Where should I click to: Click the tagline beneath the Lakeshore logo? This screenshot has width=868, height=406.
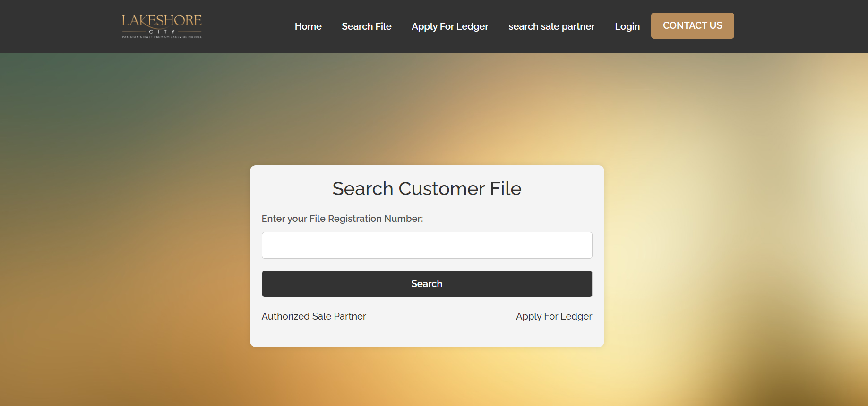coord(162,37)
